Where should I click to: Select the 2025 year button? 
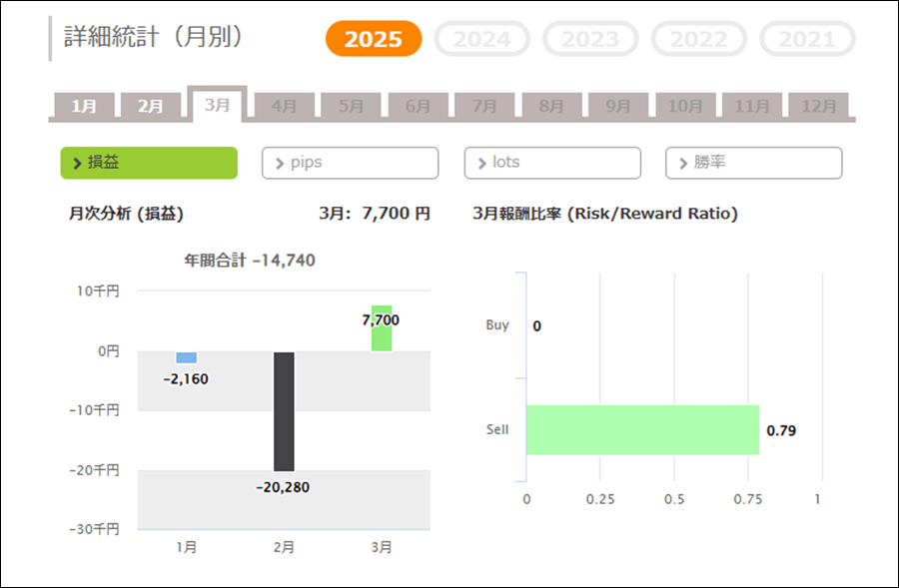coord(374,39)
